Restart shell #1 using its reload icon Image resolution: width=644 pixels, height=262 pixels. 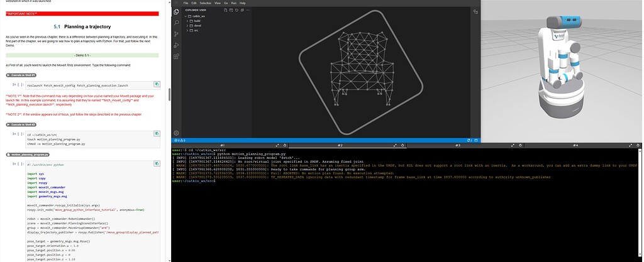(284, 145)
